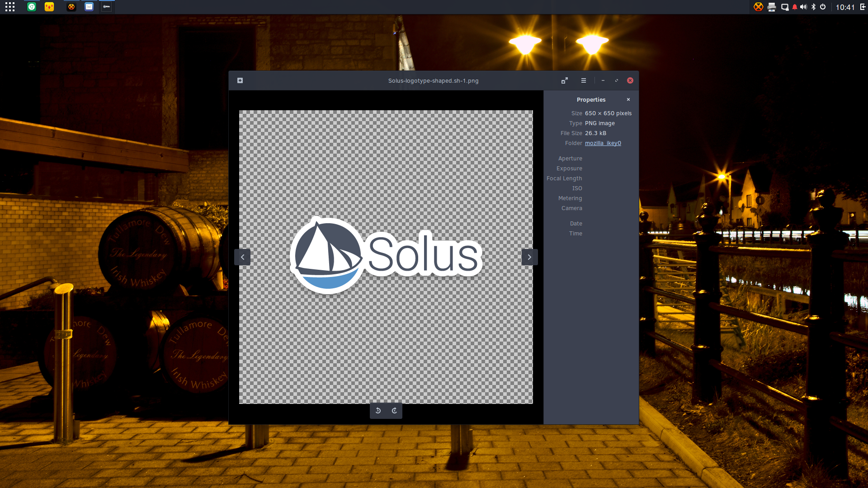The image size is (868, 488).
Task: Open the yellow app icon in the panel
Action: pyautogui.click(x=49, y=7)
